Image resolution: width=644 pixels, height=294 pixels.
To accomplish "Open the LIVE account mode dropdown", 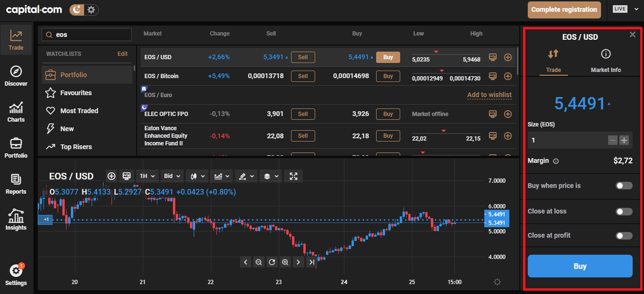I will click(626, 9).
